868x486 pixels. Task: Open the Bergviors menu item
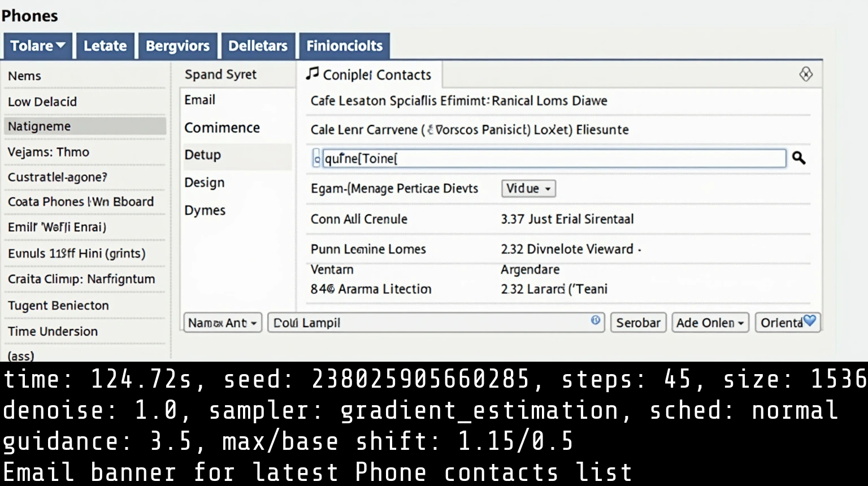click(x=177, y=46)
